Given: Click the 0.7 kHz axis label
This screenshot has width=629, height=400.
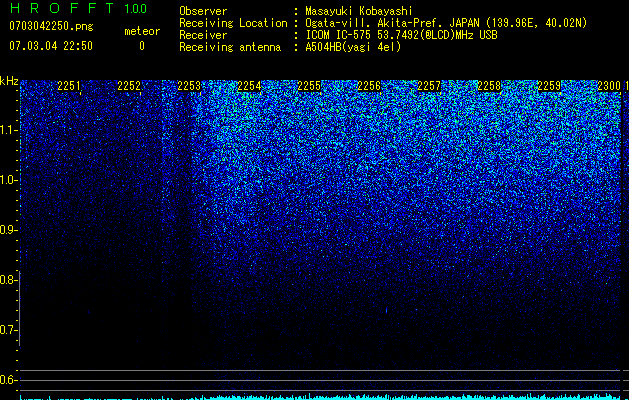Looking at the screenshot, I should [8, 330].
